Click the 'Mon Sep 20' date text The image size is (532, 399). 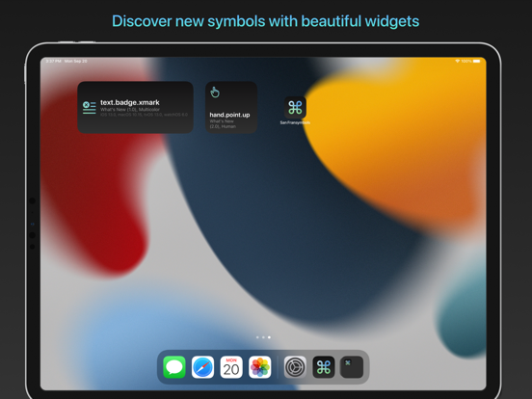click(76, 61)
